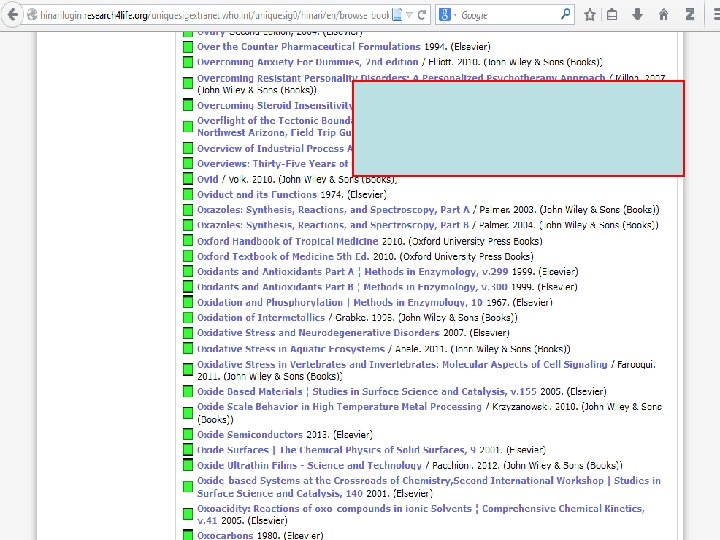
Task: Open the Ovid book link
Action: pos(208,179)
